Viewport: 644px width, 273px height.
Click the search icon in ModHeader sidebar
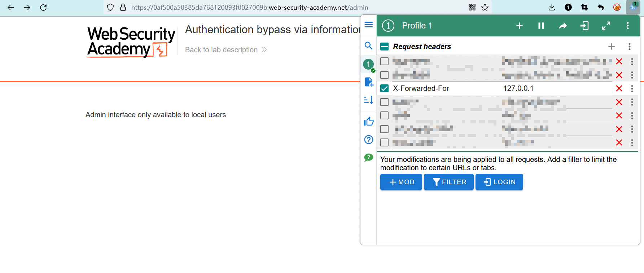point(368,46)
